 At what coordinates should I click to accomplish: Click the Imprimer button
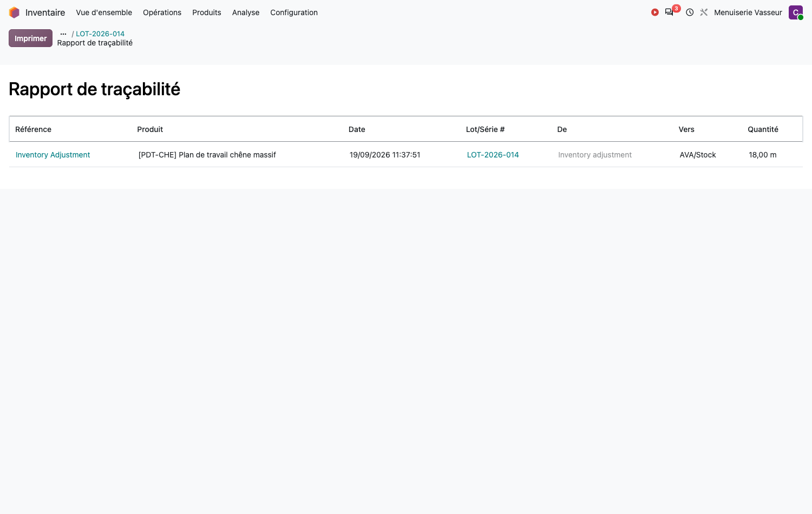30,38
